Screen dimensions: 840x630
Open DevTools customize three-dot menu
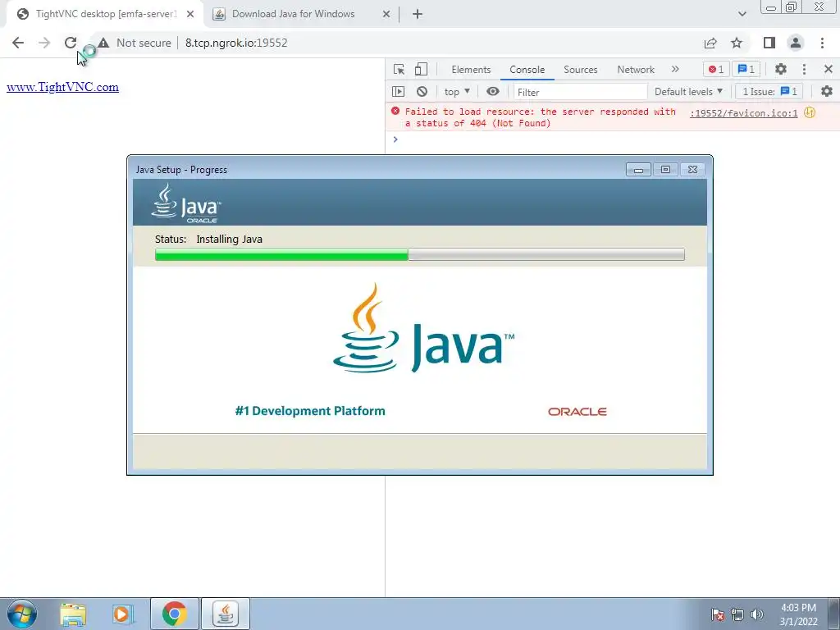[x=804, y=69]
